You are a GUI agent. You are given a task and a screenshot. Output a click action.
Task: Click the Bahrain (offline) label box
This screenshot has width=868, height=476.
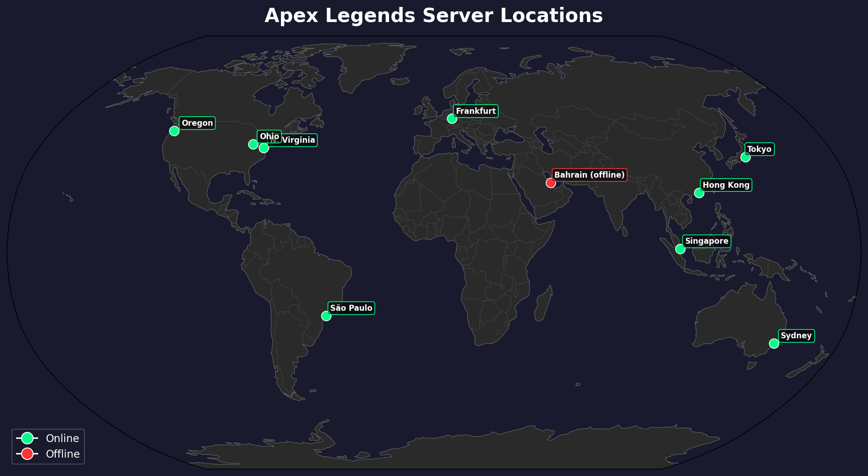click(x=589, y=175)
